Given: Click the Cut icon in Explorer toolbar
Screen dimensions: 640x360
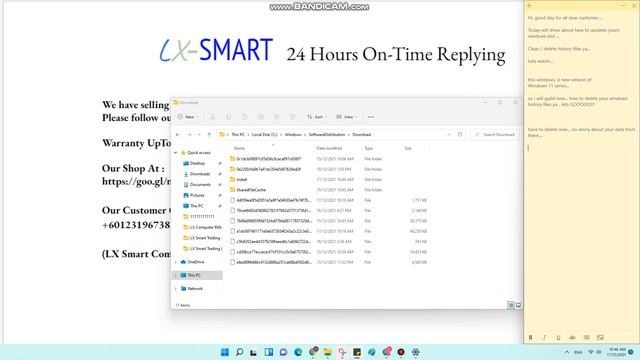Looking at the screenshot, I should coord(213,117).
